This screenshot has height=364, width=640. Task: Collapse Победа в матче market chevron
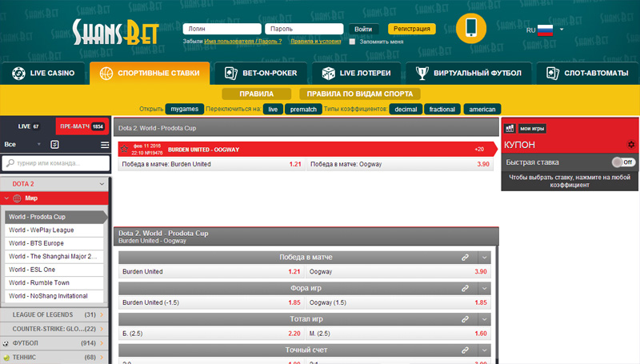click(485, 258)
